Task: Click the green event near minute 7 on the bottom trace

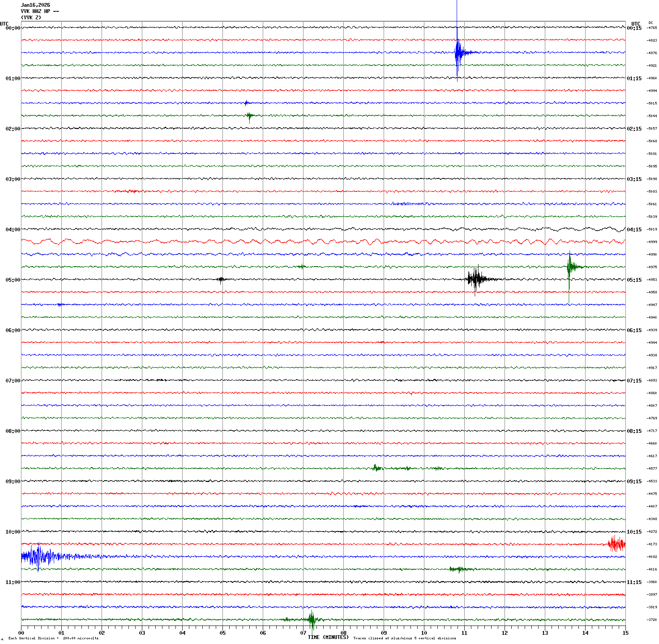Action: [x=311, y=619]
